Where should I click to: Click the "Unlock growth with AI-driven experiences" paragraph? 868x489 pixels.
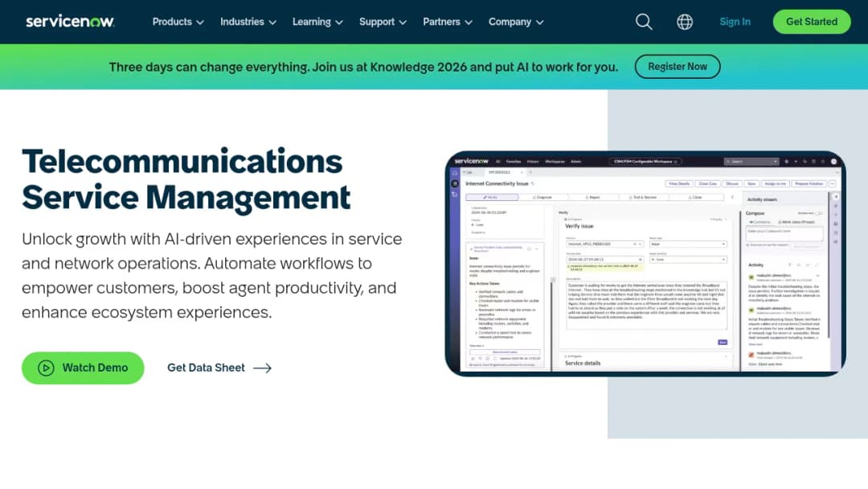212,275
